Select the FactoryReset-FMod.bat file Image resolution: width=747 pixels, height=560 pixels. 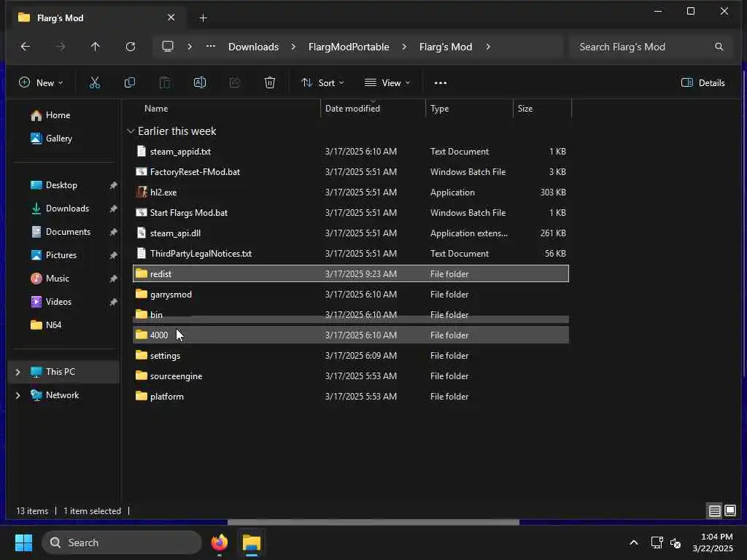(351, 172)
